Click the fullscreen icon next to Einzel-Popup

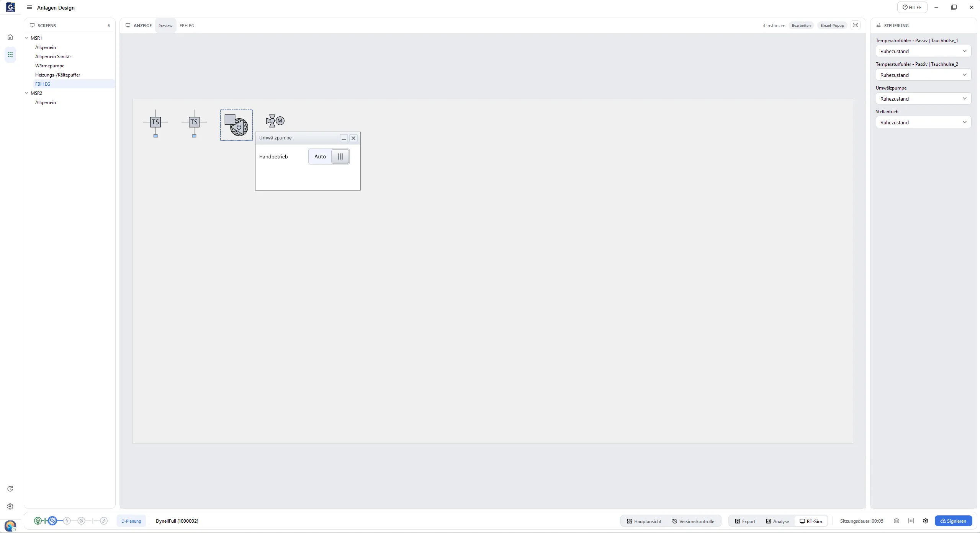[855, 25]
